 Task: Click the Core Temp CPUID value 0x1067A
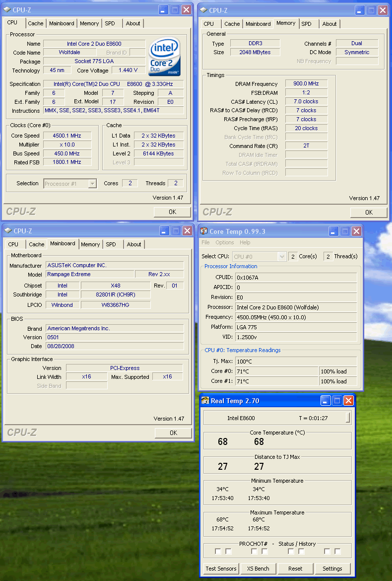pos(296,278)
